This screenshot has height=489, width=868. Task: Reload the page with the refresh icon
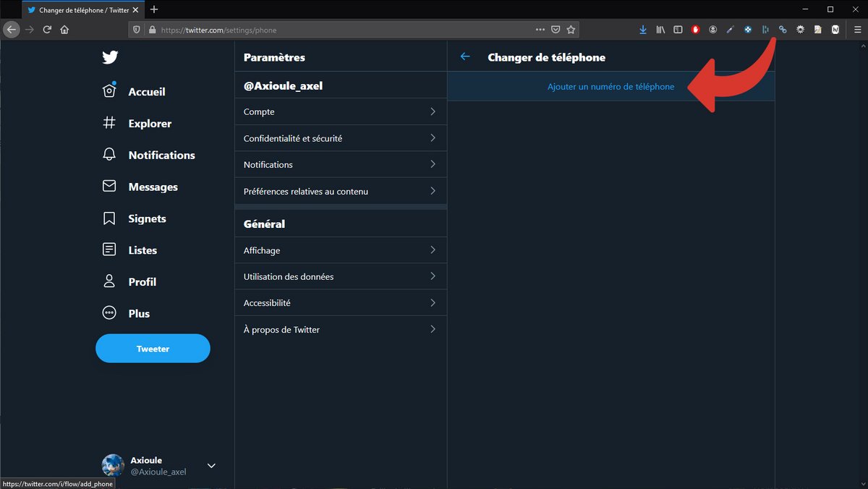point(47,30)
